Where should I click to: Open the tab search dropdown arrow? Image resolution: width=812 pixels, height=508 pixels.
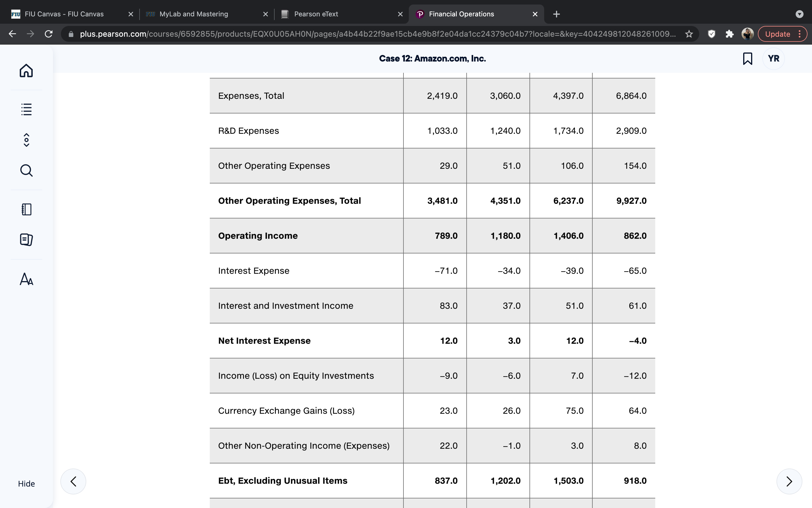coord(800,14)
